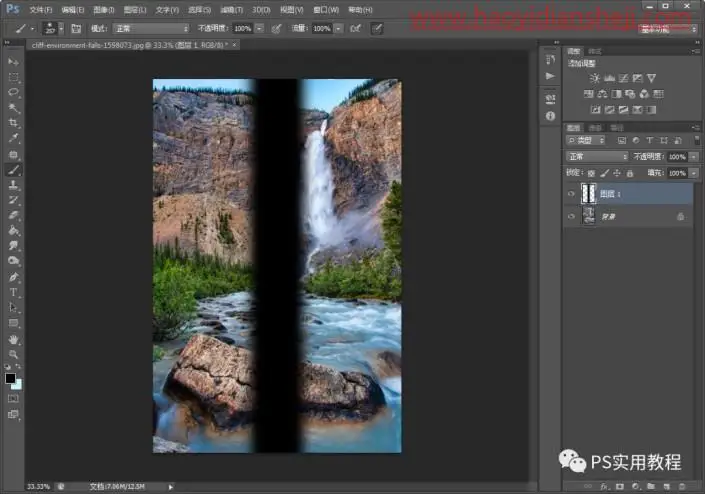Open layer blend mode 正常 dropdown

pos(597,156)
